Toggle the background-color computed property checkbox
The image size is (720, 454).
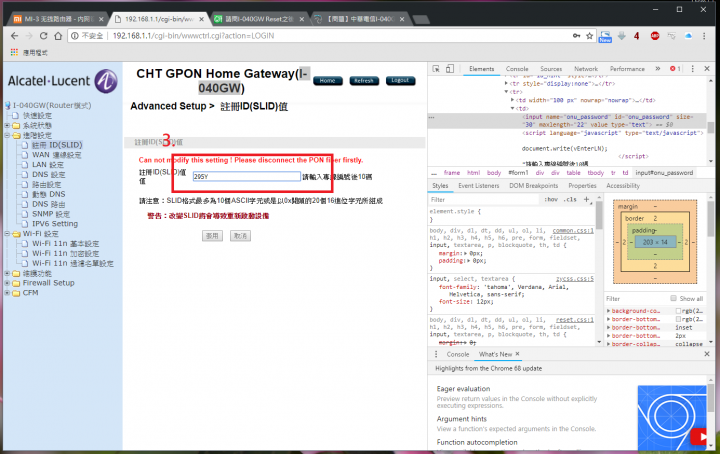tap(678, 311)
